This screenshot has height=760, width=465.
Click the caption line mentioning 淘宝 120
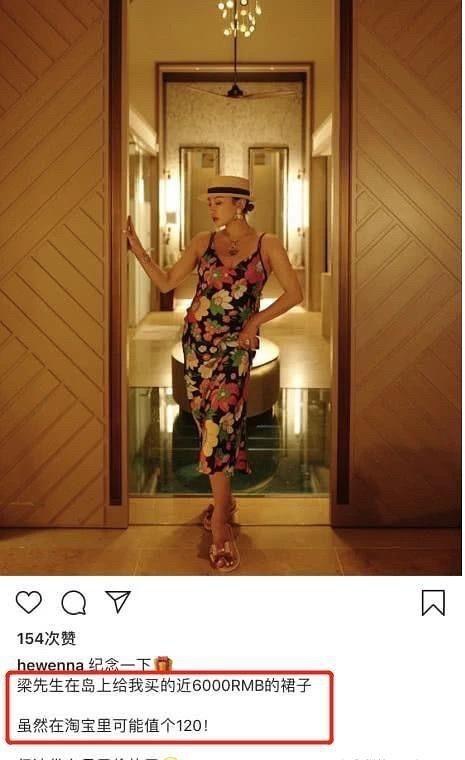click(113, 726)
